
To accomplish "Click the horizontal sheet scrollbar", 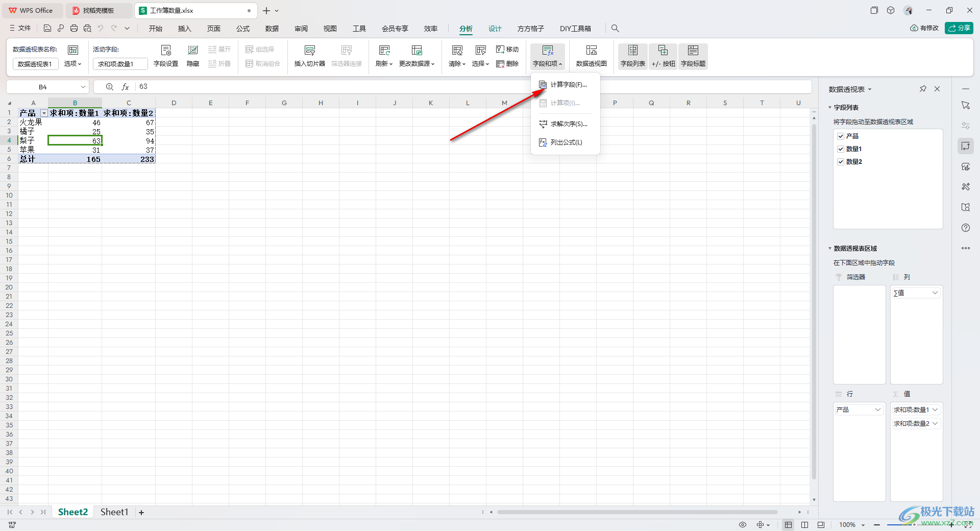I will (637, 512).
